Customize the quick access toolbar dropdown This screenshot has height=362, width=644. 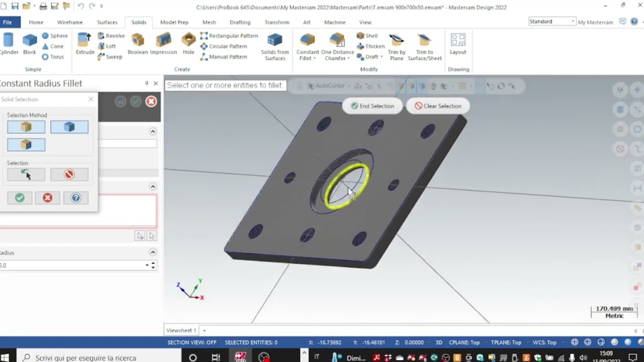[x=102, y=6]
